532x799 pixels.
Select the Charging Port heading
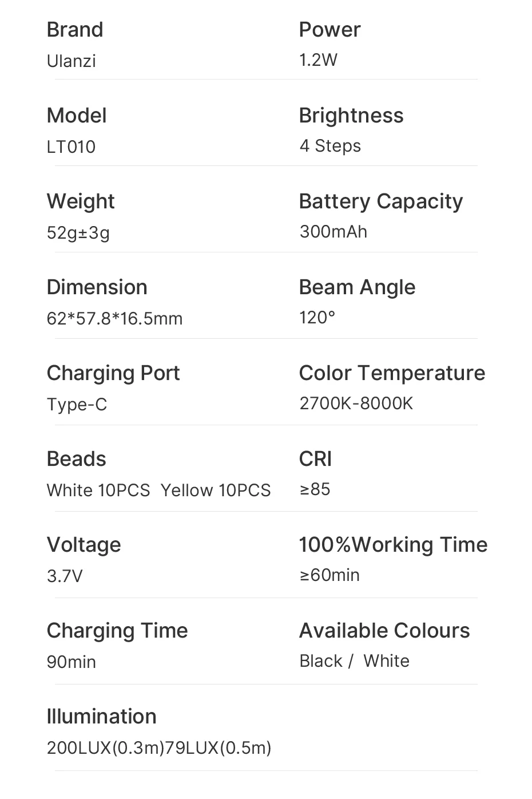pyautogui.click(x=113, y=373)
